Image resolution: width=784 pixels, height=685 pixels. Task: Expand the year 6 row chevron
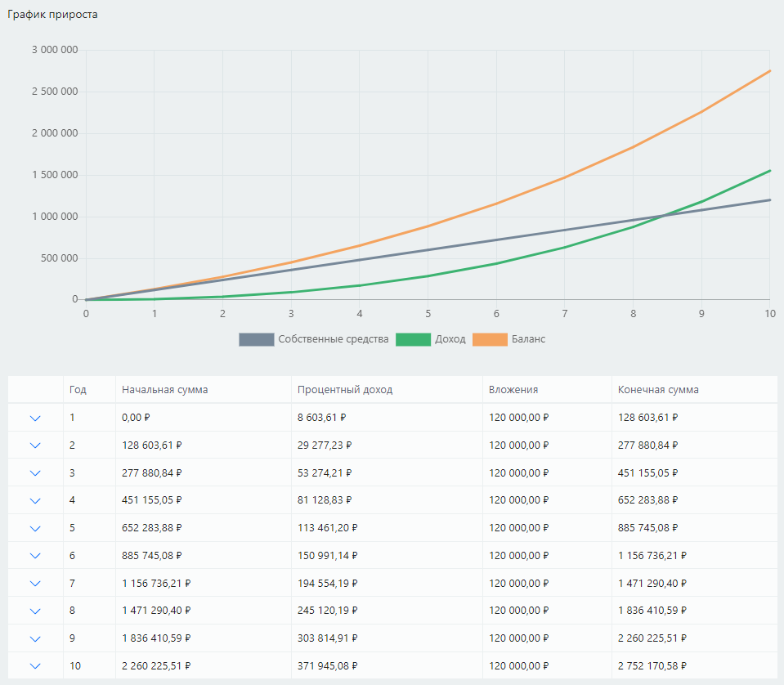click(x=35, y=556)
